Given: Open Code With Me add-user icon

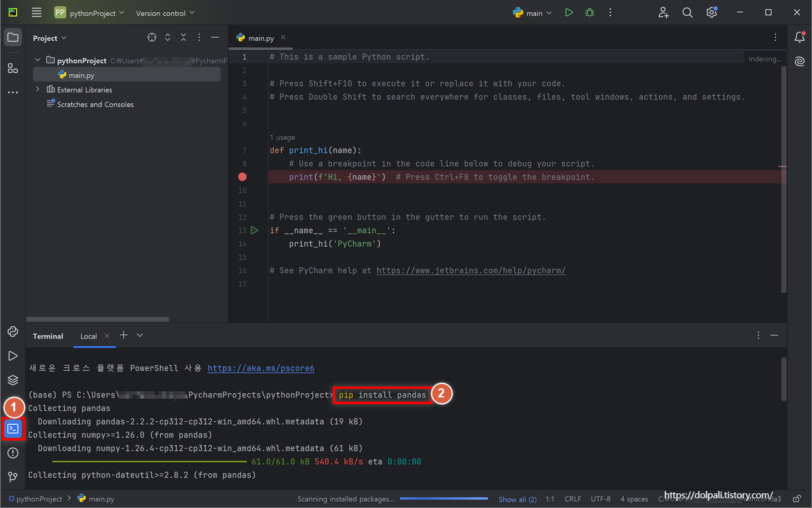Looking at the screenshot, I should click(663, 12).
